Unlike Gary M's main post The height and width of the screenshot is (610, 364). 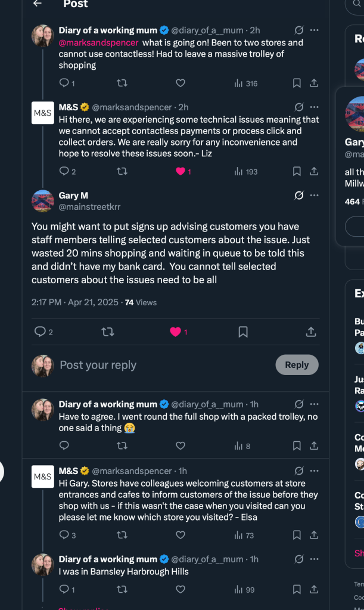point(176,332)
